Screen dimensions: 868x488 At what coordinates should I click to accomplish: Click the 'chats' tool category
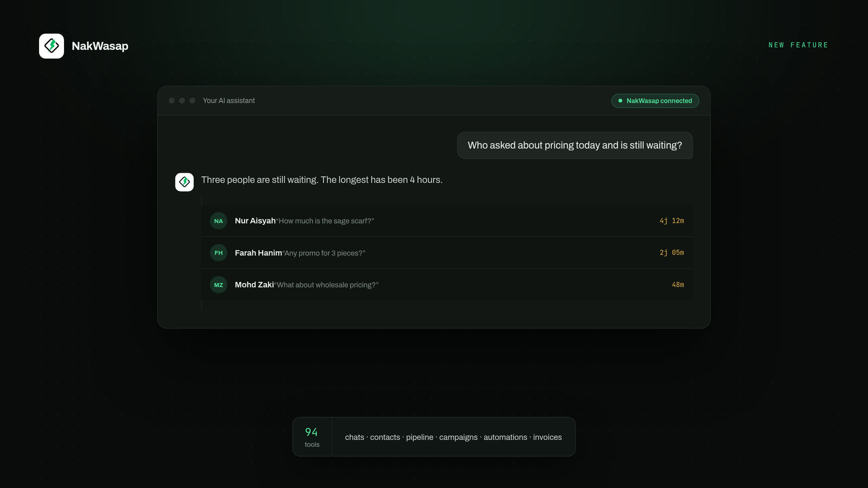tap(354, 438)
